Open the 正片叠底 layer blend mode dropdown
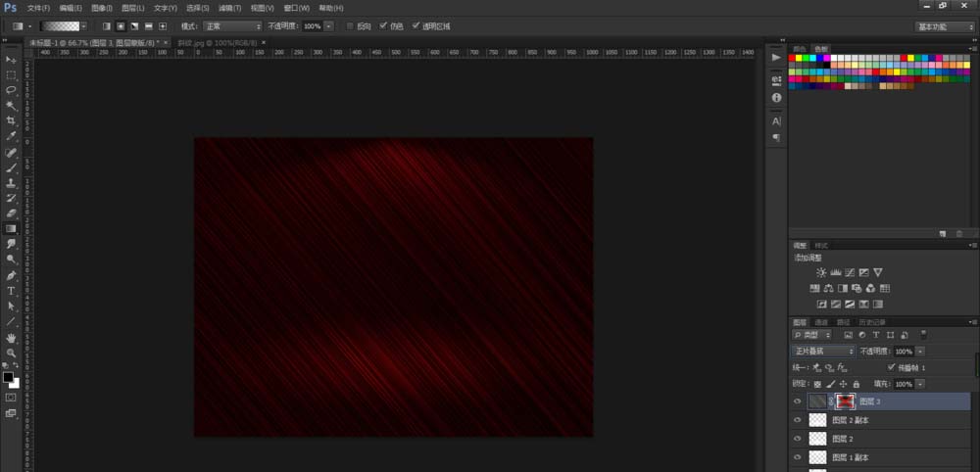The width and height of the screenshot is (980, 472). tap(823, 351)
